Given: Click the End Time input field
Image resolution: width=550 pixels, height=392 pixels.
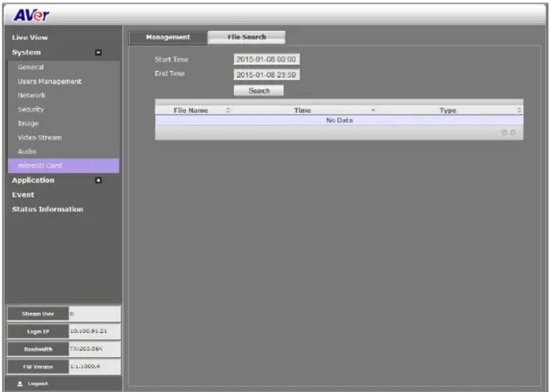Looking at the screenshot, I should 267,75.
